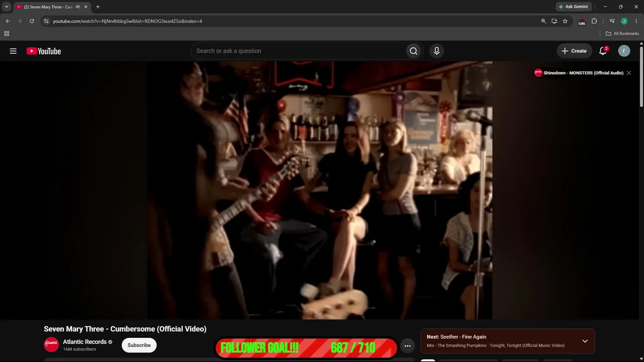644x362 pixels.
Task: Go back in browser history
Action: (8, 21)
